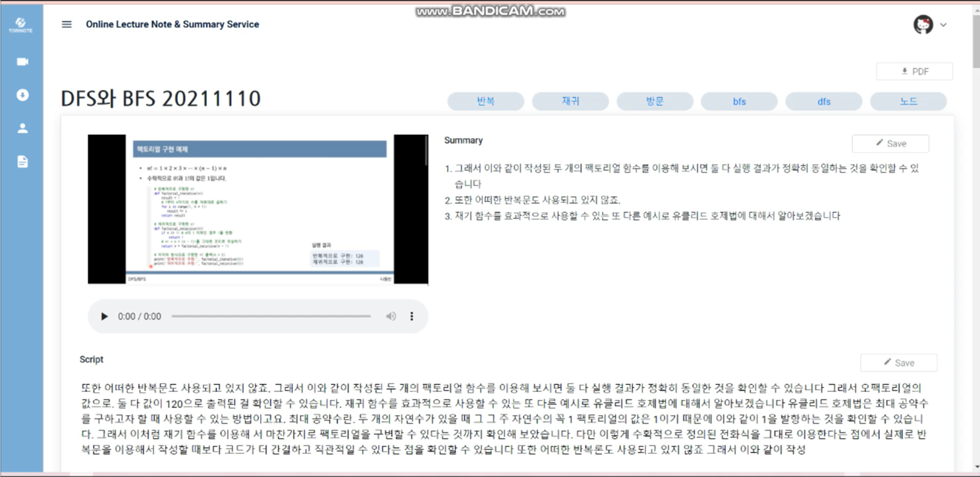This screenshot has height=477, width=980.
Task: Open the downloads icon in the sidebar
Action: 22,95
